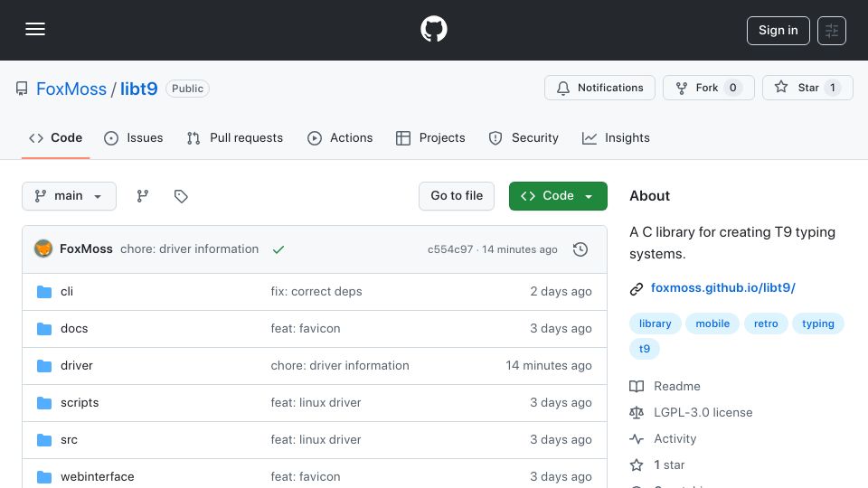Image resolution: width=868 pixels, height=488 pixels.
Task: Go to GitHub homepage via Octocat logo
Action: 433,29
